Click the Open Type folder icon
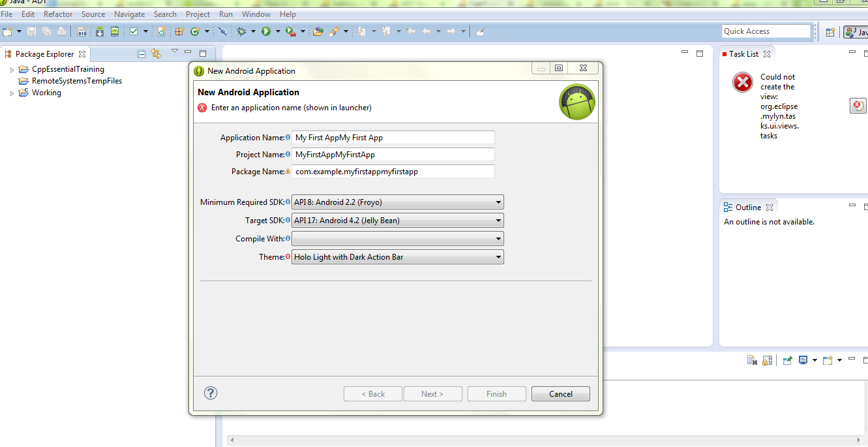The height and width of the screenshot is (447, 868). click(x=318, y=31)
